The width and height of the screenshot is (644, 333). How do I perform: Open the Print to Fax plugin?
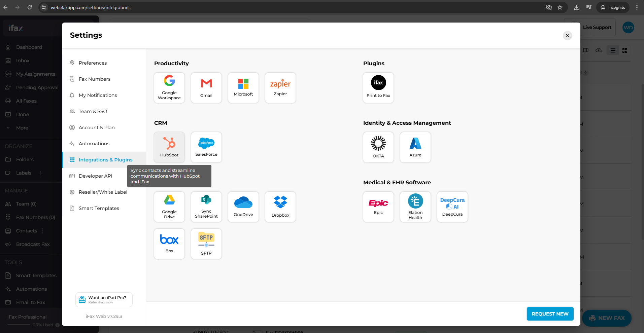pos(378,87)
